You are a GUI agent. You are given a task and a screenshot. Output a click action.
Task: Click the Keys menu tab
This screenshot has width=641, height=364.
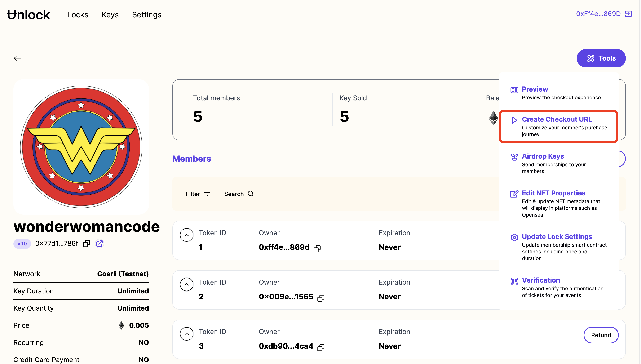(x=110, y=14)
